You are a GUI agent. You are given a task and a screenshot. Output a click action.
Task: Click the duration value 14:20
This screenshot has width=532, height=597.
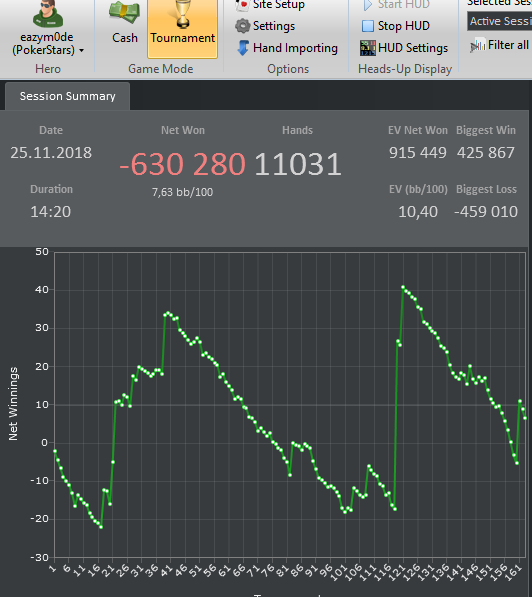[51, 212]
